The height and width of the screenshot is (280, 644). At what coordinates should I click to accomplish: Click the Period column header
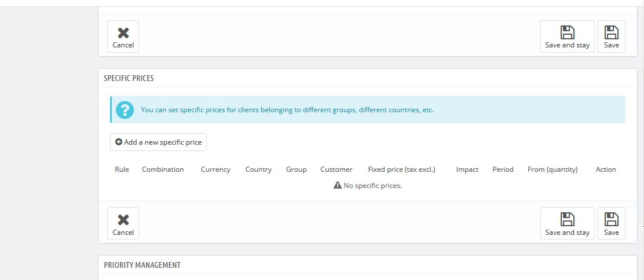tap(503, 170)
